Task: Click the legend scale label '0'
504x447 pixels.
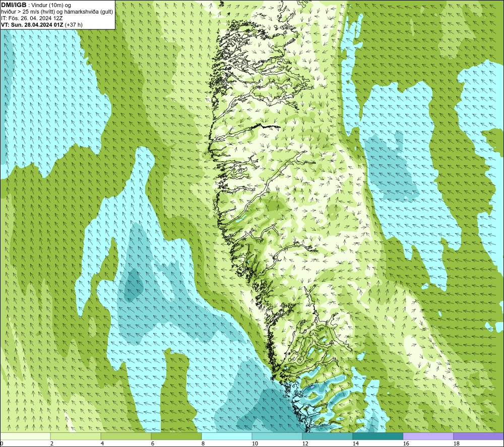Action: point(2,443)
